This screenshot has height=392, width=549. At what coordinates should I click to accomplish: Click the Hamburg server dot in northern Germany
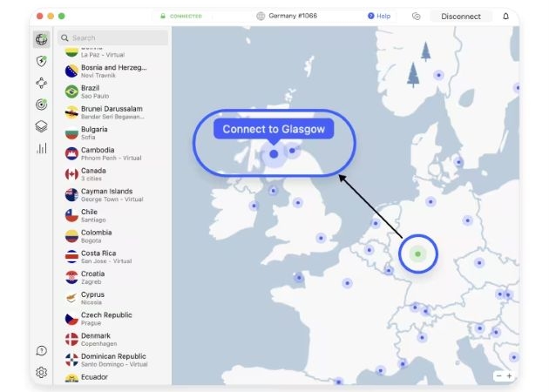[430, 201]
